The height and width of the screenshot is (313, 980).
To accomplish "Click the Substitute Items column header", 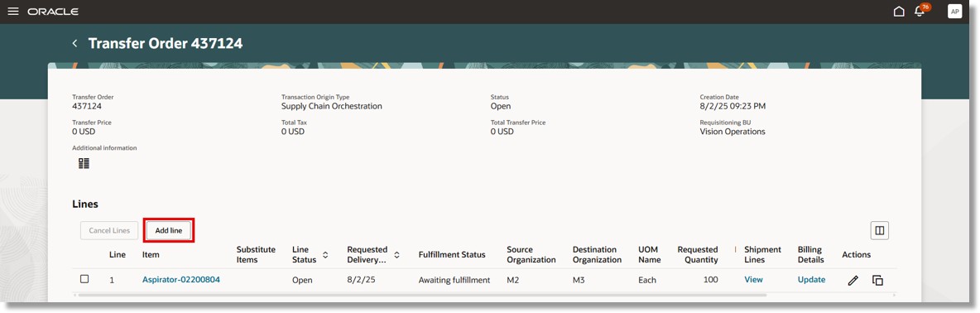I will [x=256, y=255].
